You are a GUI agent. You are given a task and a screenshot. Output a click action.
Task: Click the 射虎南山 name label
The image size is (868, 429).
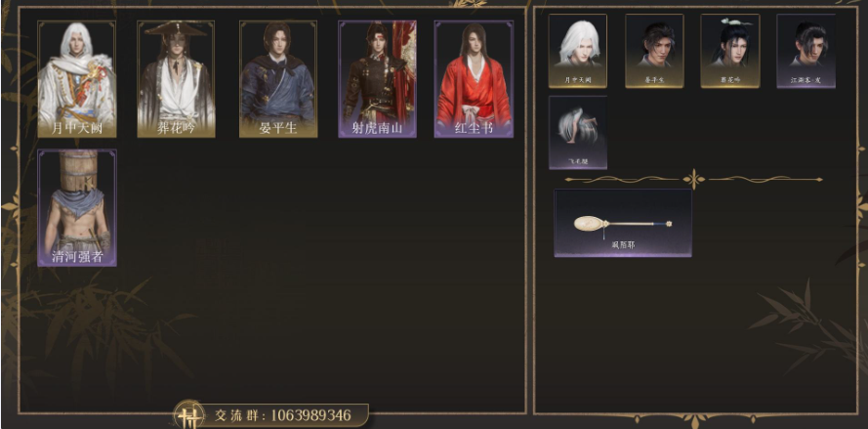click(x=378, y=129)
